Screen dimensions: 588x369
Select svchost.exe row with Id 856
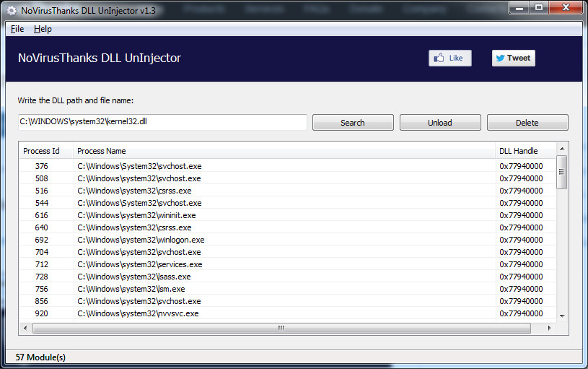click(x=287, y=301)
